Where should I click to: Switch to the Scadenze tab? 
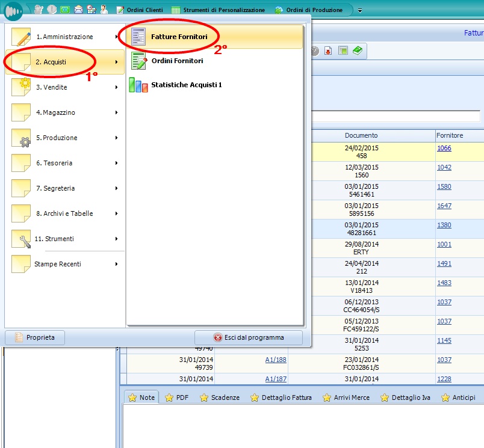pyautogui.click(x=220, y=397)
